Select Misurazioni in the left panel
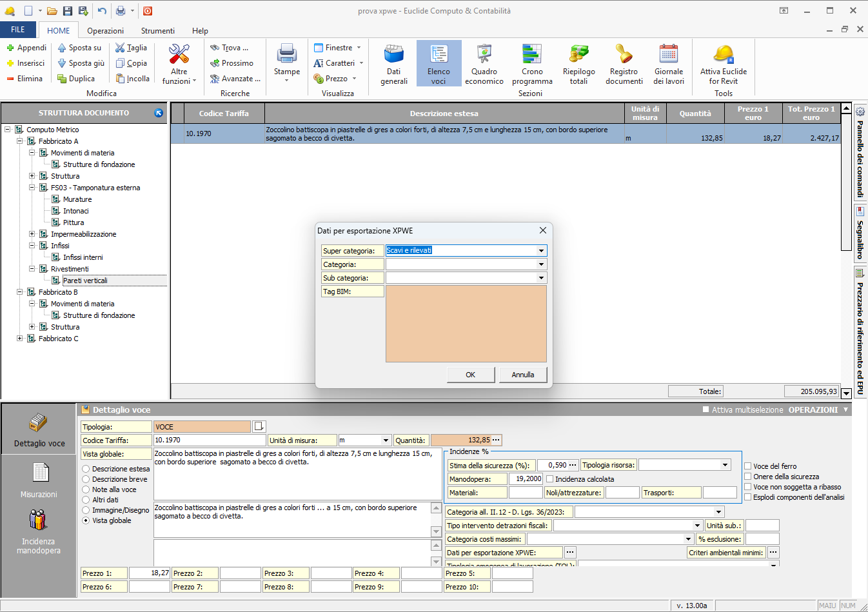Viewport: 868px width, 612px height. click(x=39, y=480)
